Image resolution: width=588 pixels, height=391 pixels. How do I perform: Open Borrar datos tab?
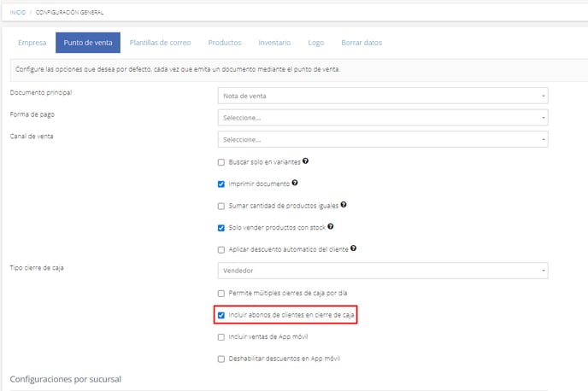pos(362,43)
